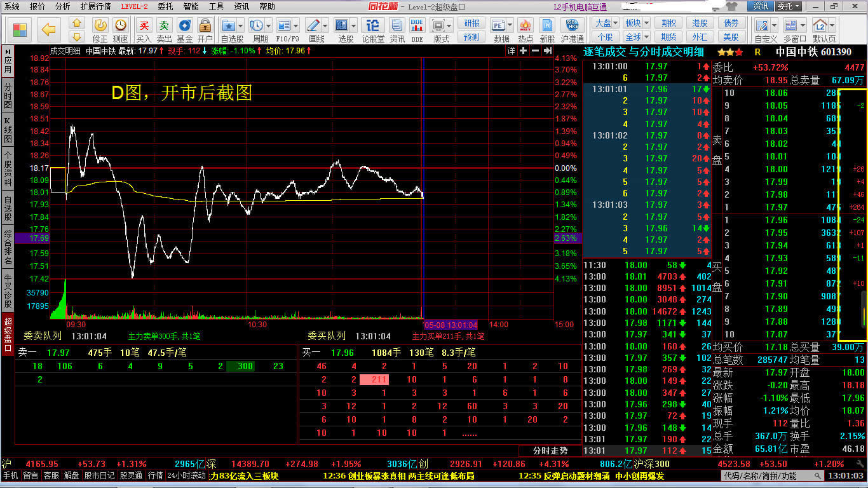868x488 pixels.
Task: Switch to the 分时图 side tab
Action: tap(8, 95)
